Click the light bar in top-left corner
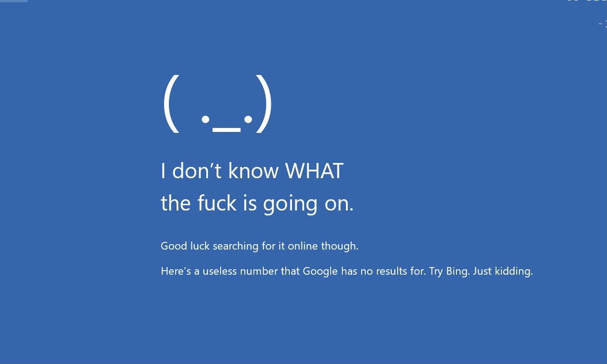Viewport: 607px width, 364px height. 13,1
